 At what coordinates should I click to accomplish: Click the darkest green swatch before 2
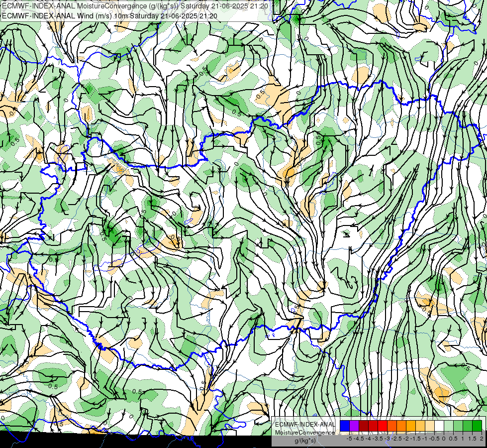(x=477, y=426)
